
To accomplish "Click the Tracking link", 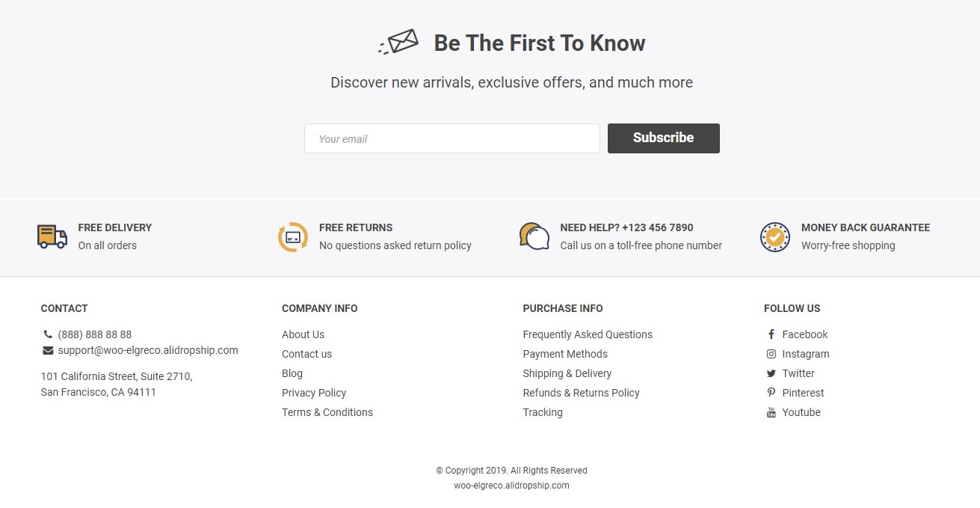I will (543, 412).
